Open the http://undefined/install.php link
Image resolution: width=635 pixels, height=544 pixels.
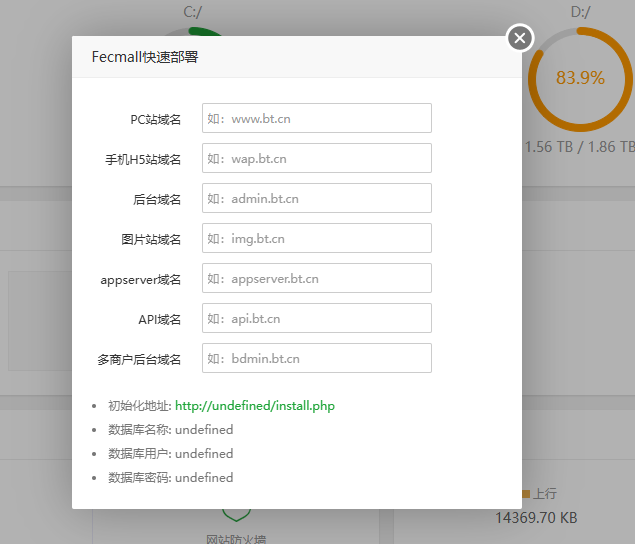pos(255,406)
